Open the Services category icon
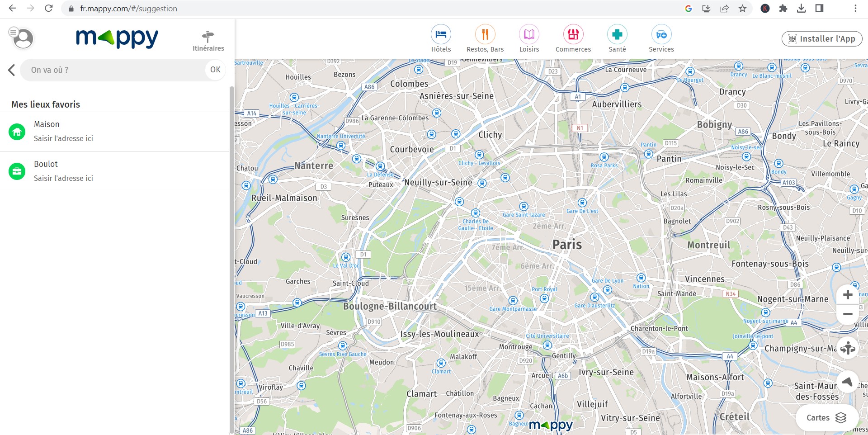 coord(661,35)
